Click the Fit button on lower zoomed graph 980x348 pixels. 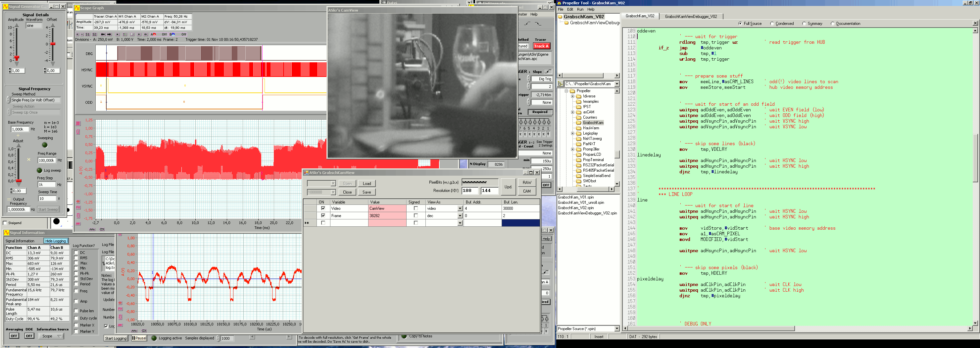pyautogui.click(x=121, y=309)
